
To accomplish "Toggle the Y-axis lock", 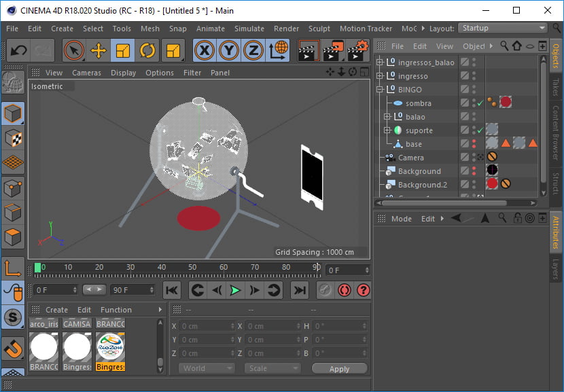I will point(229,50).
